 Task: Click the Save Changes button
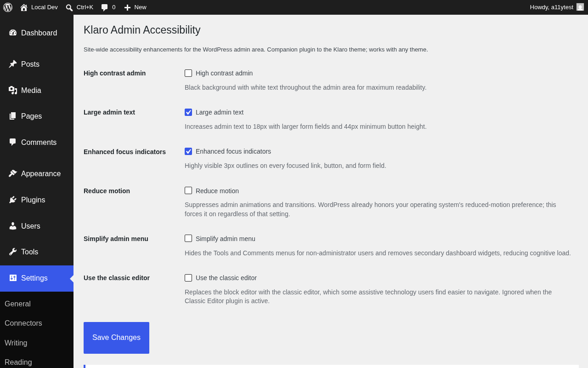(116, 338)
